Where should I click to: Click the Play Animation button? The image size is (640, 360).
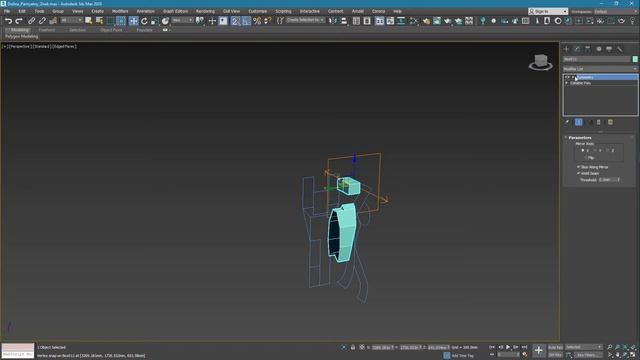[508, 347]
